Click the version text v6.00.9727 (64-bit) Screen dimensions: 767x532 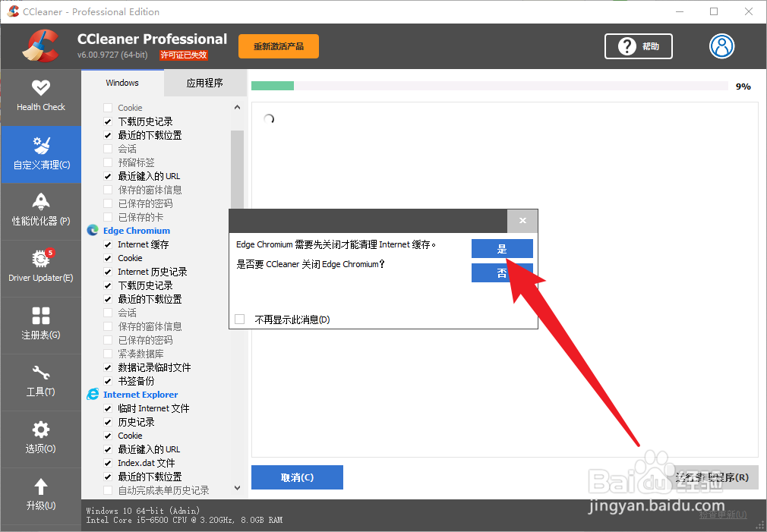(x=112, y=55)
